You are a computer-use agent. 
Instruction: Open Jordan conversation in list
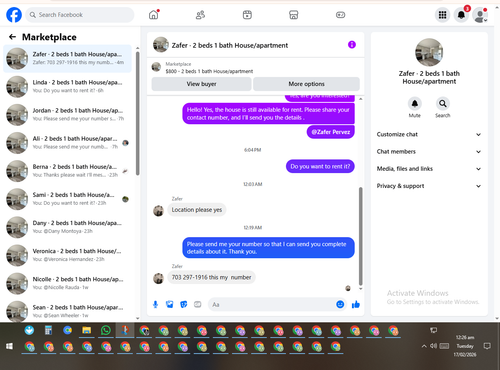(67, 114)
